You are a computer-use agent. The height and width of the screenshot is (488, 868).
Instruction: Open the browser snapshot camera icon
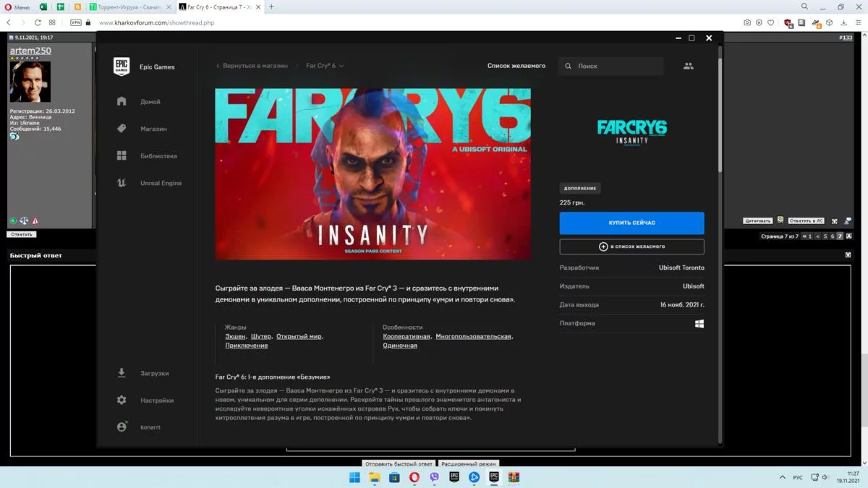[747, 22]
